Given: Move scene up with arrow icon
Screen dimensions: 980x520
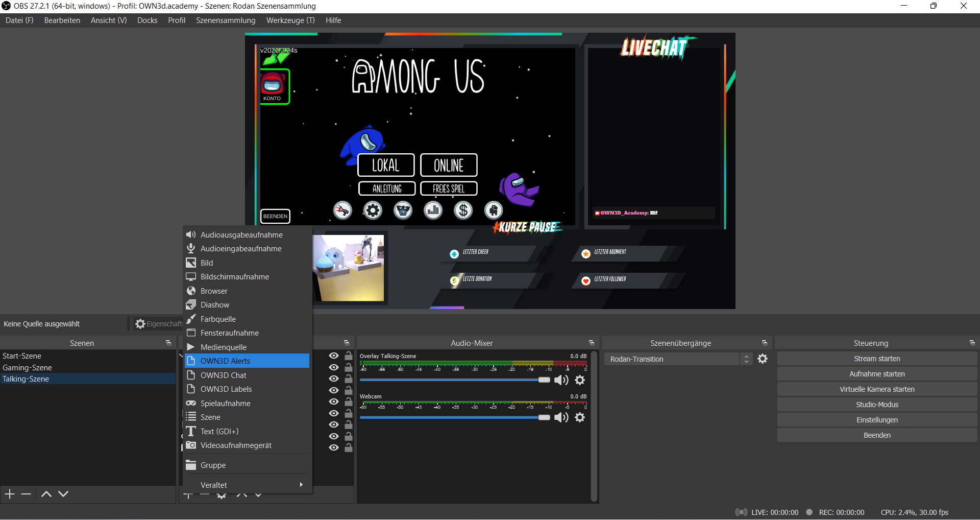Looking at the screenshot, I should 46,494.
